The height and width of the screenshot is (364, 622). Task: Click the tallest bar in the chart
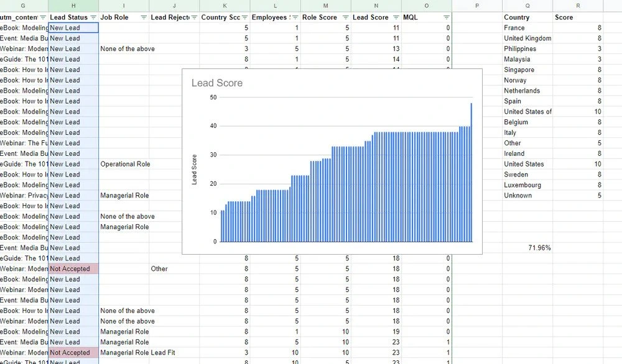pos(471,172)
